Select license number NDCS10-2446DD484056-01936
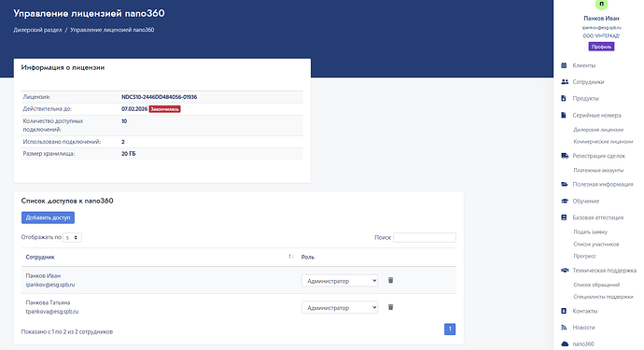This screenshot has height=350, width=644. click(159, 97)
